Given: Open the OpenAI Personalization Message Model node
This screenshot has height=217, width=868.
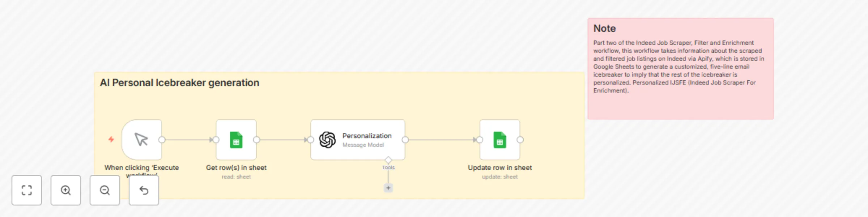Looking at the screenshot, I should pos(357,140).
